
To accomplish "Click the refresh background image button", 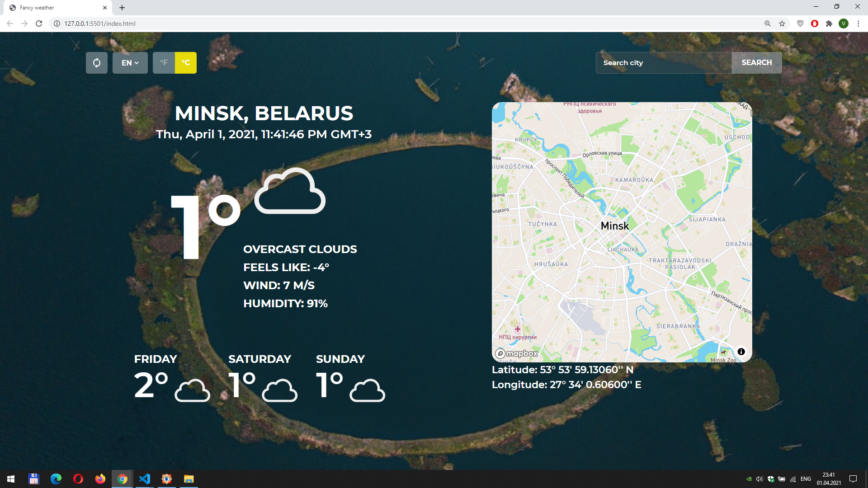I will click(97, 63).
